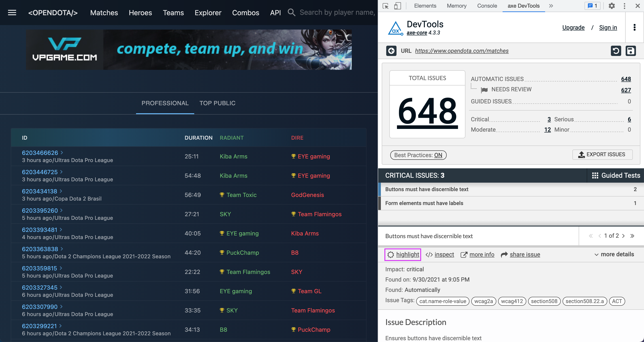
Task: Select Form elements must have labels row
Action: click(x=424, y=203)
